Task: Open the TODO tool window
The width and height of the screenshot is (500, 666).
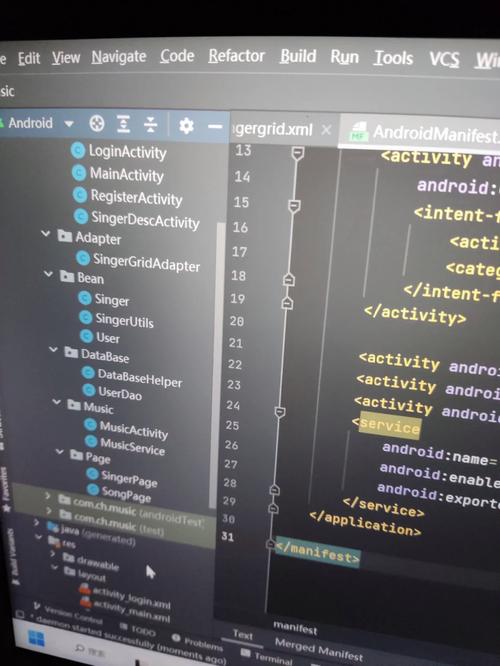Action: (138, 629)
